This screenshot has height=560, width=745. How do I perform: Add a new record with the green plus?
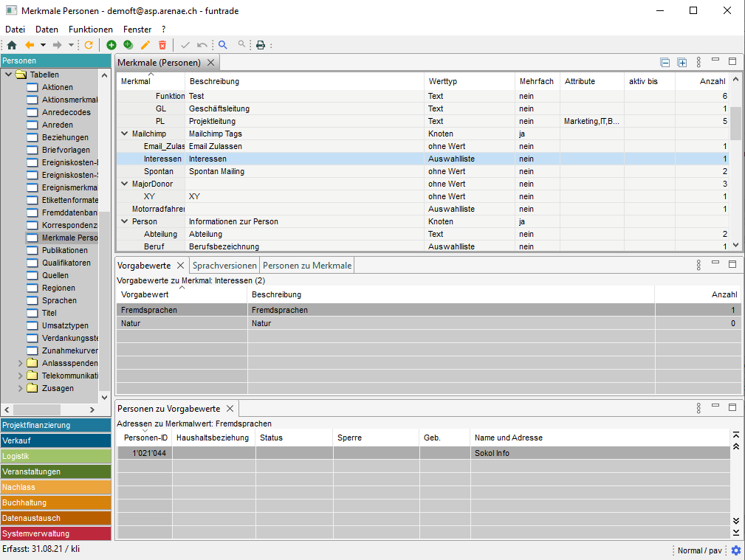coord(111,45)
